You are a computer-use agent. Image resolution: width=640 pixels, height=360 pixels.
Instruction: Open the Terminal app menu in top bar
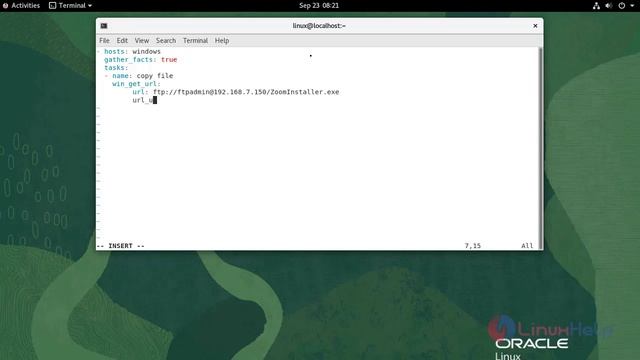click(70, 5)
